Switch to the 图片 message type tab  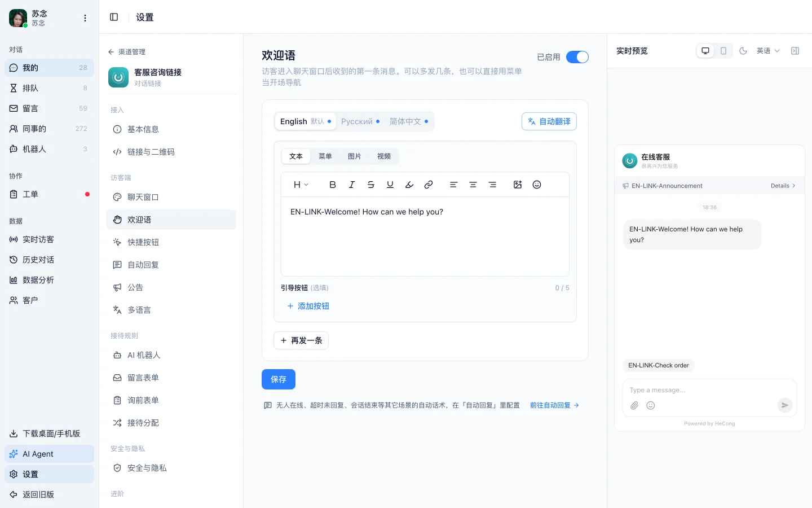(x=355, y=156)
